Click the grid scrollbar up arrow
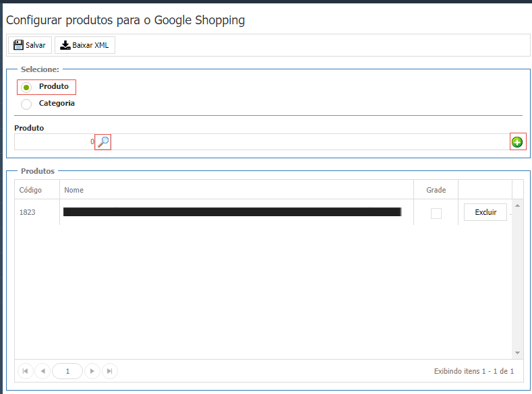This screenshot has height=394, width=532. pos(517,205)
